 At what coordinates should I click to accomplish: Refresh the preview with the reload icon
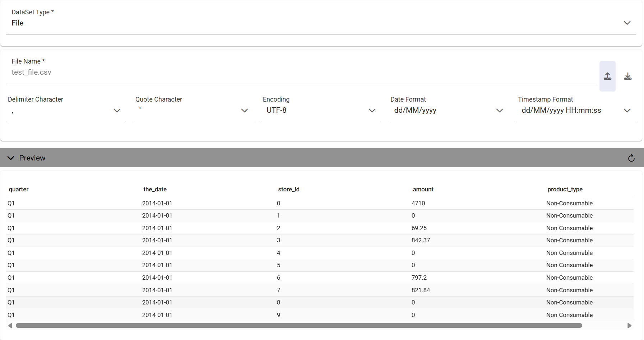point(631,158)
